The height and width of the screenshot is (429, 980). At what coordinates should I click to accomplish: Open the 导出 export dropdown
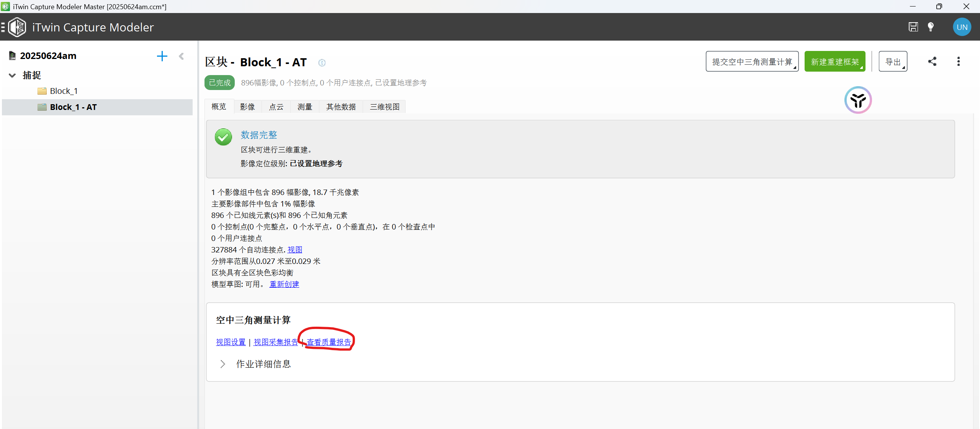pos(893,61)
